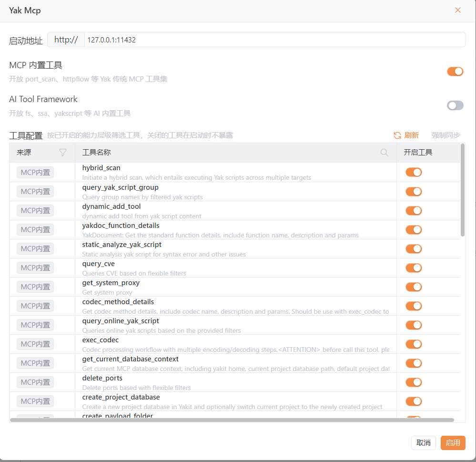Turn off get_current_database_context switch

point(414,363)
